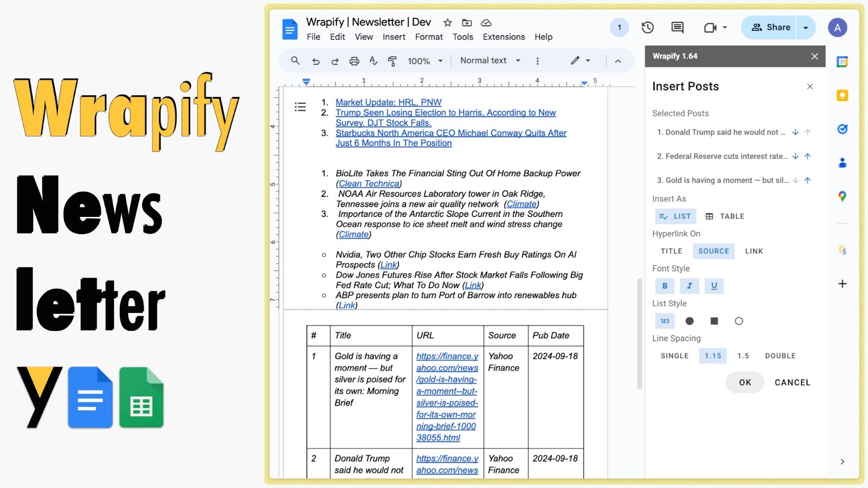Choose square bullet list style
This screenshot has width=868, height=488.
[x=714, y=321]
